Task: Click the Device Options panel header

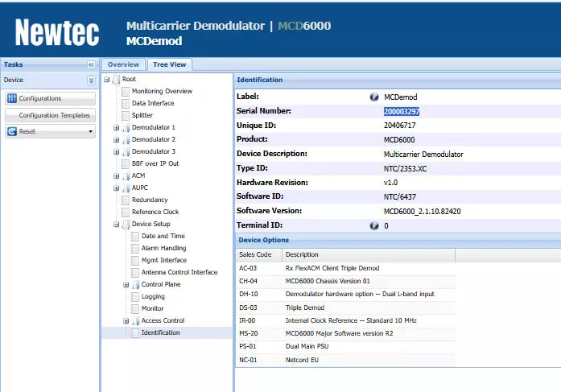Action: [x=398, y=240]
